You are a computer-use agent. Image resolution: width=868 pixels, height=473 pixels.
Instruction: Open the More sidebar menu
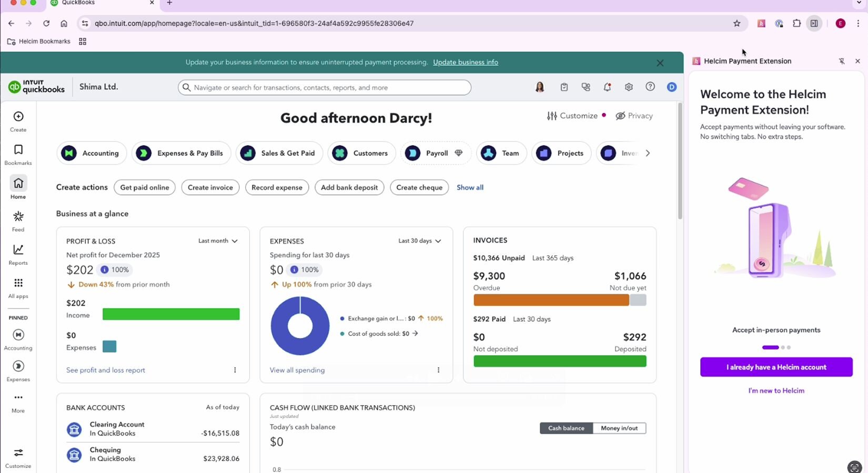pyautogui.click(x=18, y=403)
